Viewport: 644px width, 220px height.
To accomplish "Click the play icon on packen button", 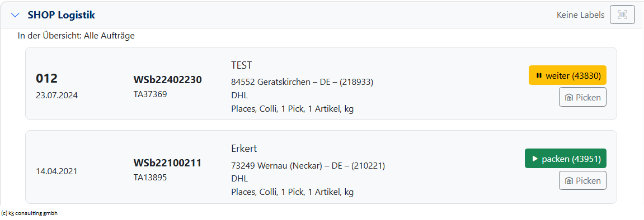I will pyautogui.click(x=535, y=159).
